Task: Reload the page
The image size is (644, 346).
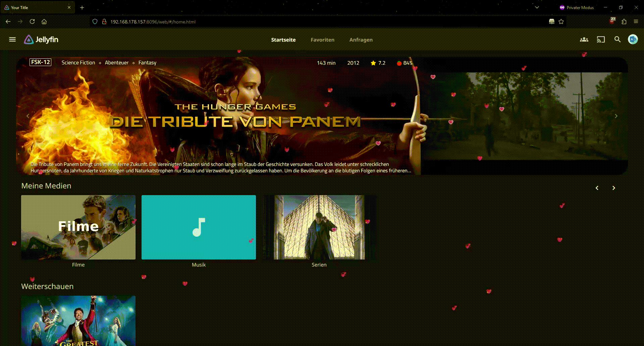Action: 32,21
